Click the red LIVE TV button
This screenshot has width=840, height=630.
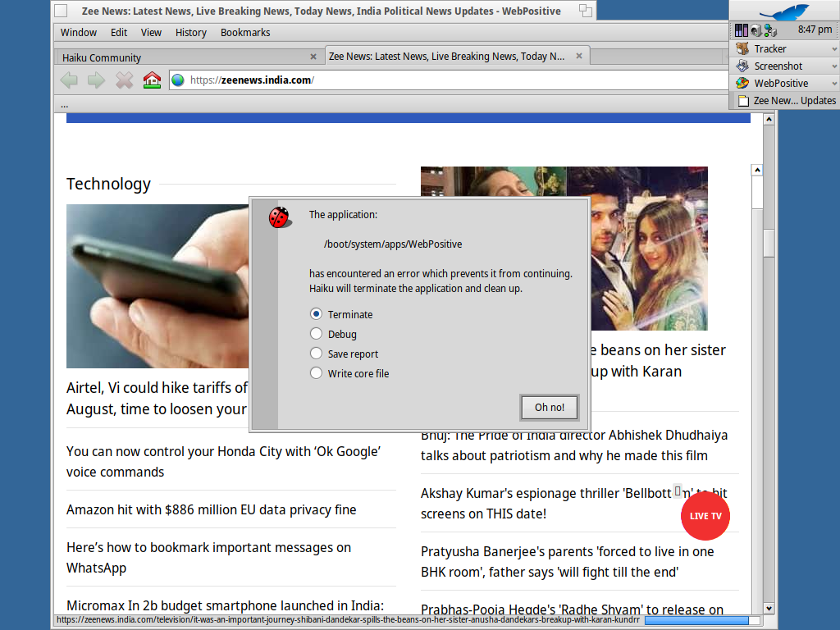705,516
